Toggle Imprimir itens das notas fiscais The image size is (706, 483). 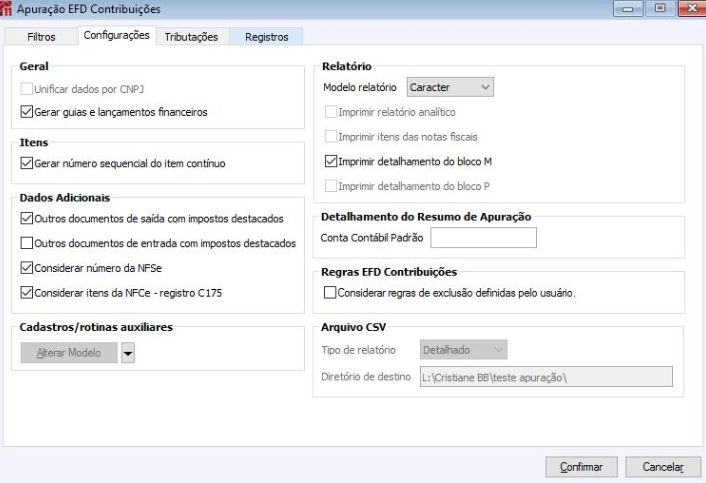pos(331,136)
